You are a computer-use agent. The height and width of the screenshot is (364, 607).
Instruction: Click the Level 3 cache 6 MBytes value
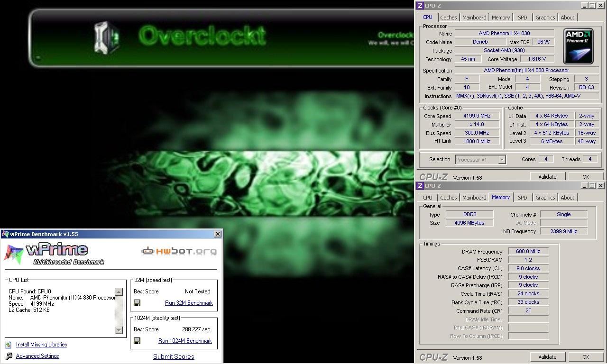552,141
